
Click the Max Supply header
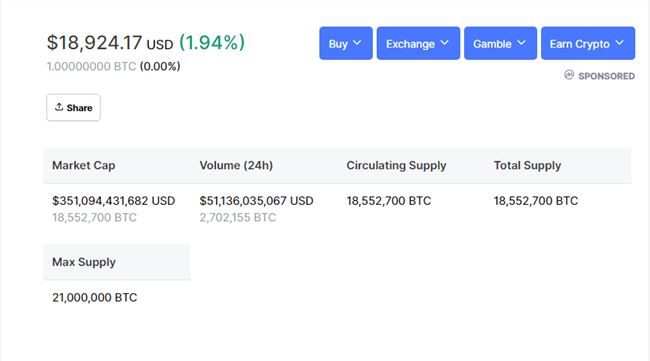coord(84,262)
